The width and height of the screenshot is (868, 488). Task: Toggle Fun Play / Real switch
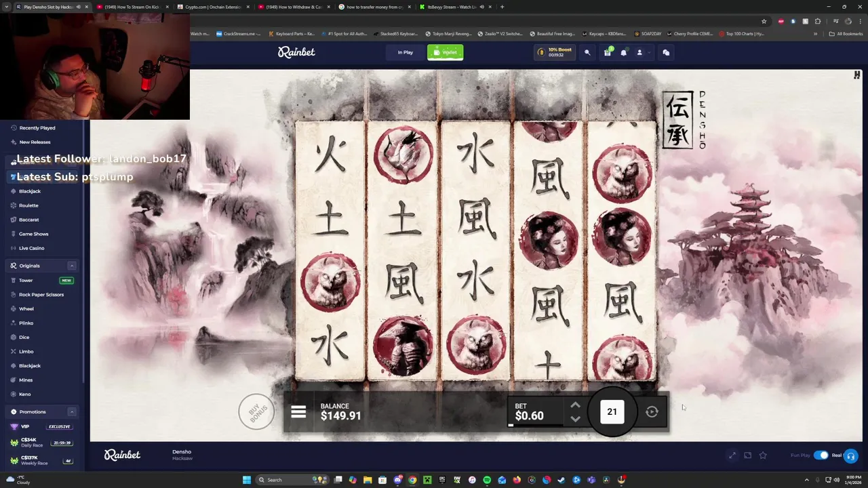click(821, 455)
